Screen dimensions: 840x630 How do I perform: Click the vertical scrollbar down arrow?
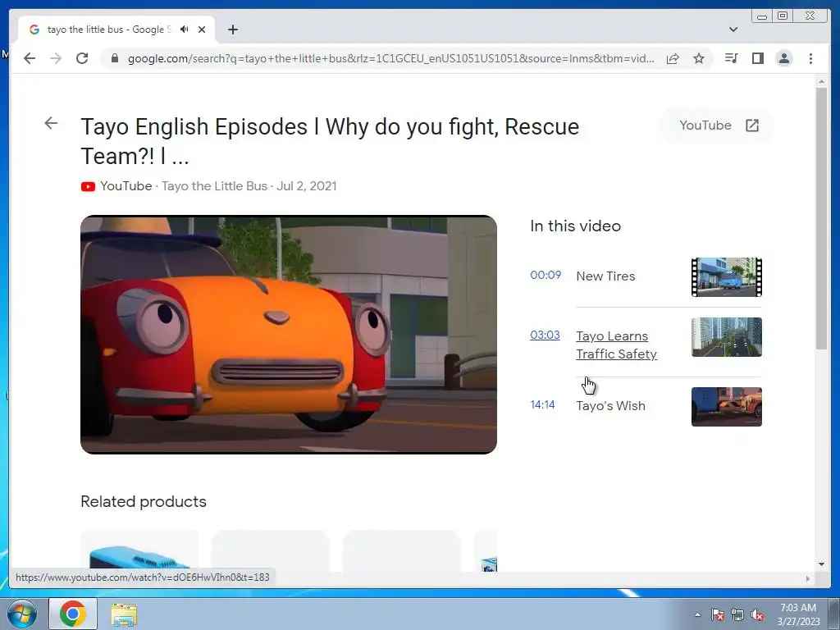pyautogui.click(x=821, y=564)
